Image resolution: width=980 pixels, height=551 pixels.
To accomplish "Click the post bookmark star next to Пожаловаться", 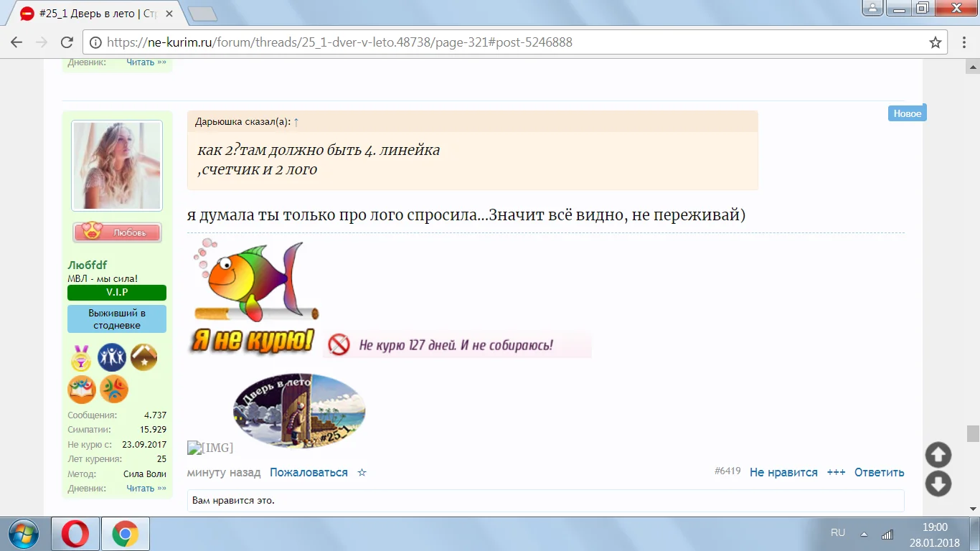I will [x=362, y=472].
